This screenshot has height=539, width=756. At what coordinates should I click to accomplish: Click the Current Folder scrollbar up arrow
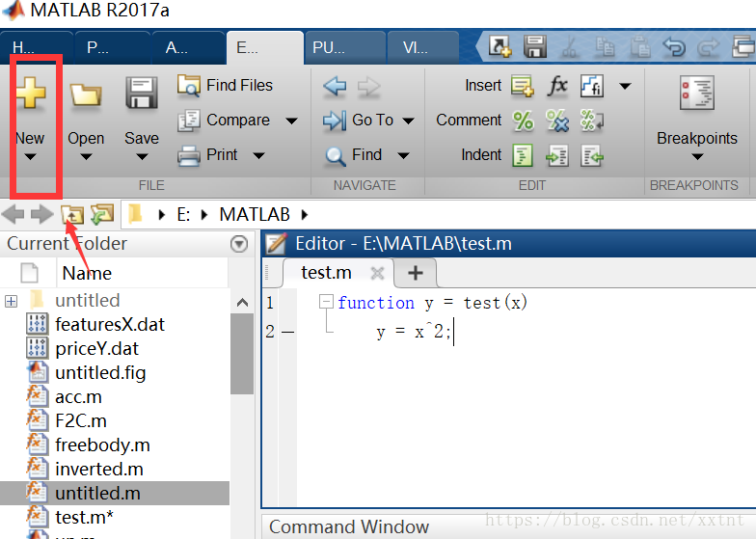[x=243, y=303]
